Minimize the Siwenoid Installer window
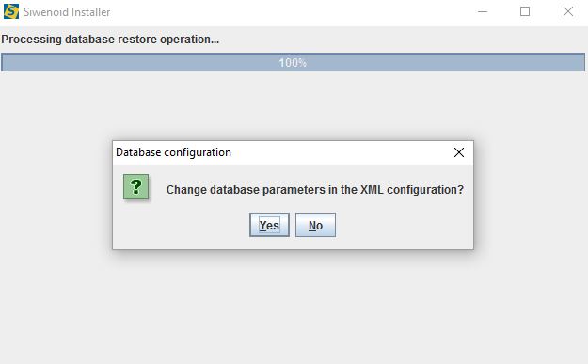The height and width of the screenshot is (364, 588). click(x=483, y=11)
